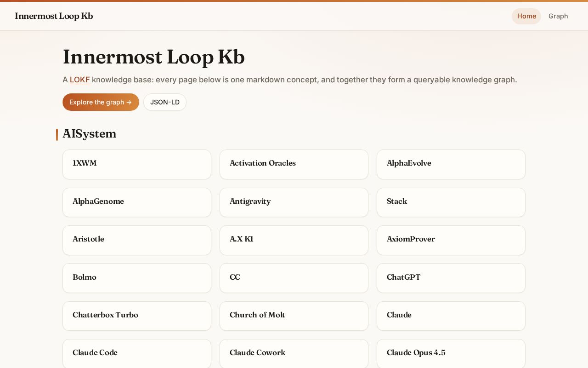Open the Bolmo card
Image resolution: width=588 pixels, height=368 pixels.
pyautogui.click(x=137, y=278)
